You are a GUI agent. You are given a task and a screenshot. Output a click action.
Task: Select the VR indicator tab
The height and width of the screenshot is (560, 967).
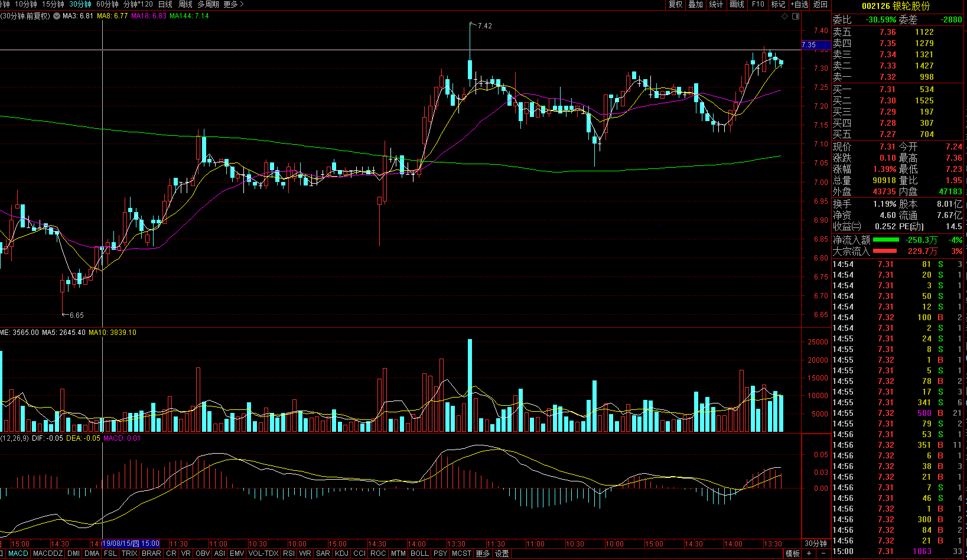pyautogui.click(x=186, y=554)
